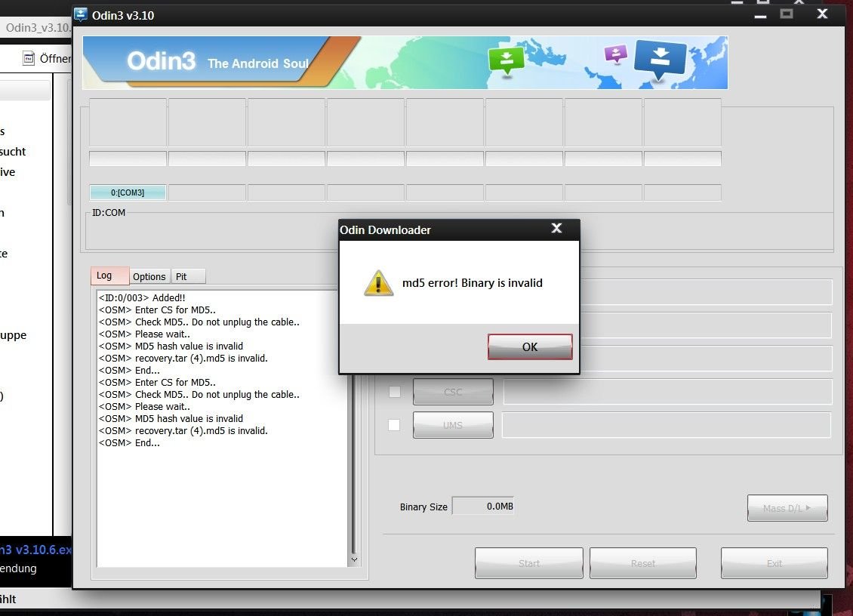Close the Odin3 v3.10 window
The height and width of the screenshot is (616, 853).
click(x=823, y=14)
